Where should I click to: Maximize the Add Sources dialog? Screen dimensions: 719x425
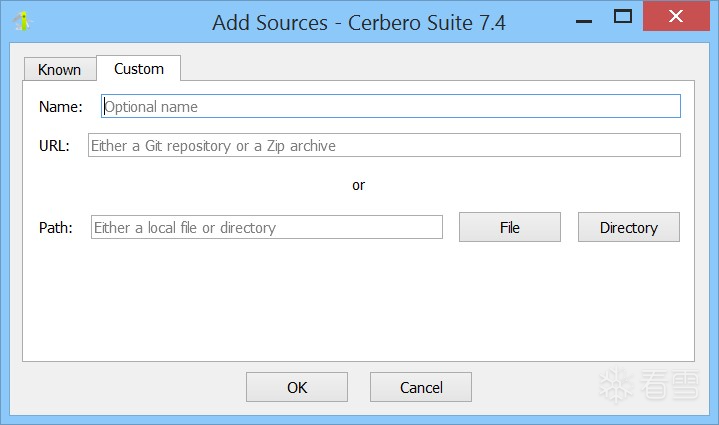coord(623,16)
